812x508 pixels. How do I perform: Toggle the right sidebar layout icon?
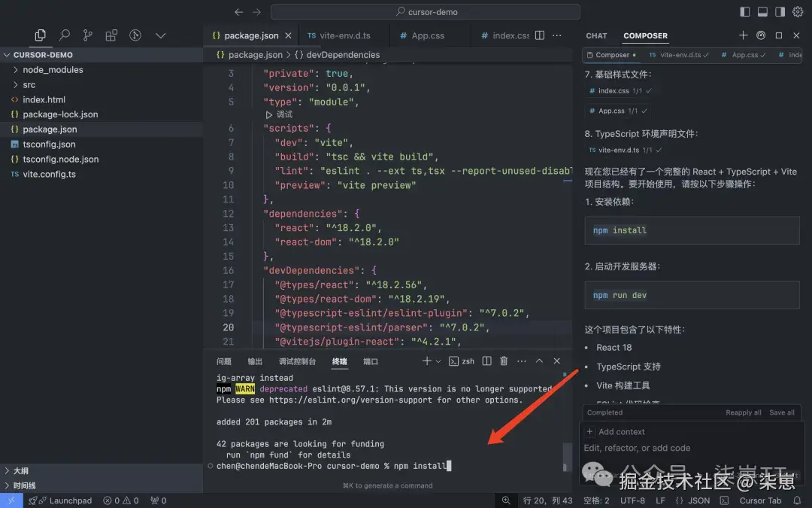coord(780,11)
